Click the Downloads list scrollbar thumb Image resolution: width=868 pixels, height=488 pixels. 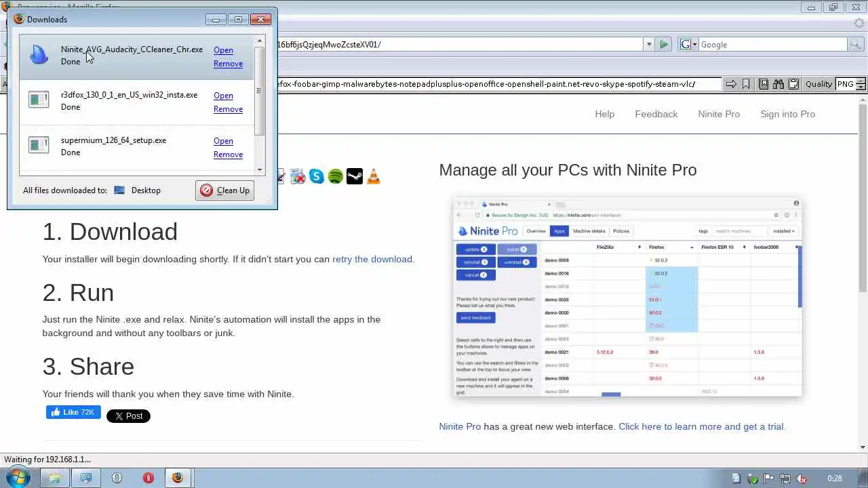coord(259,91)
